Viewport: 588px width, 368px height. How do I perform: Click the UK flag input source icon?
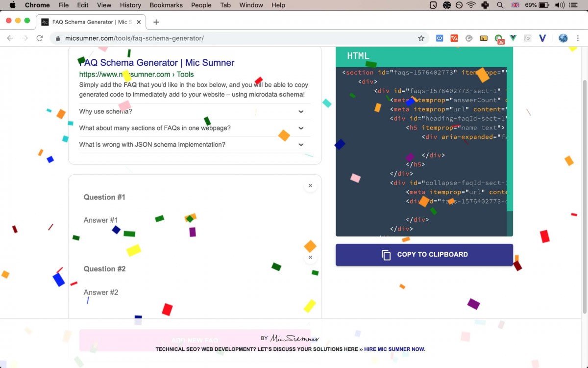515,5
